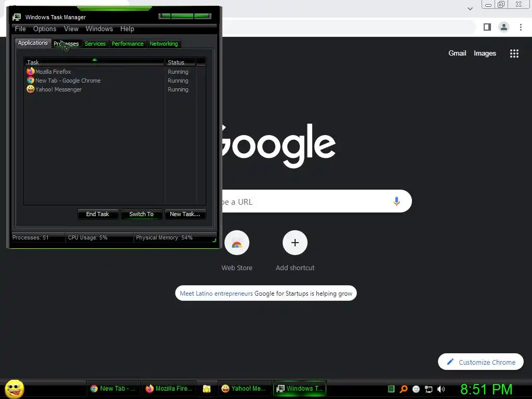The width and height of the screenshot is (532, 399).
Task: Click the network connection tray icon
Action: (x=429, y=389)
